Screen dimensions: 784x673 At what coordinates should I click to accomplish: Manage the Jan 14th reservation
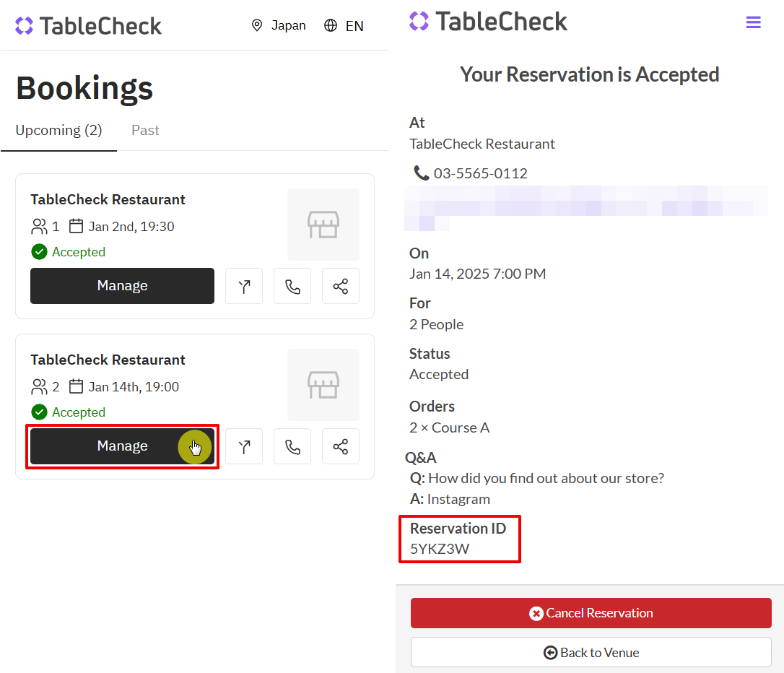click(122, 446)
